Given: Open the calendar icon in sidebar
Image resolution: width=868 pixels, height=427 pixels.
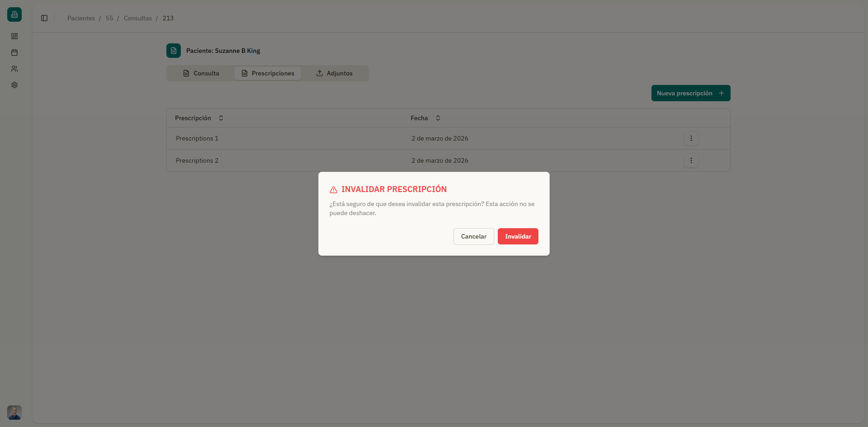Looking at the screenshot, I should click(14, 52).
